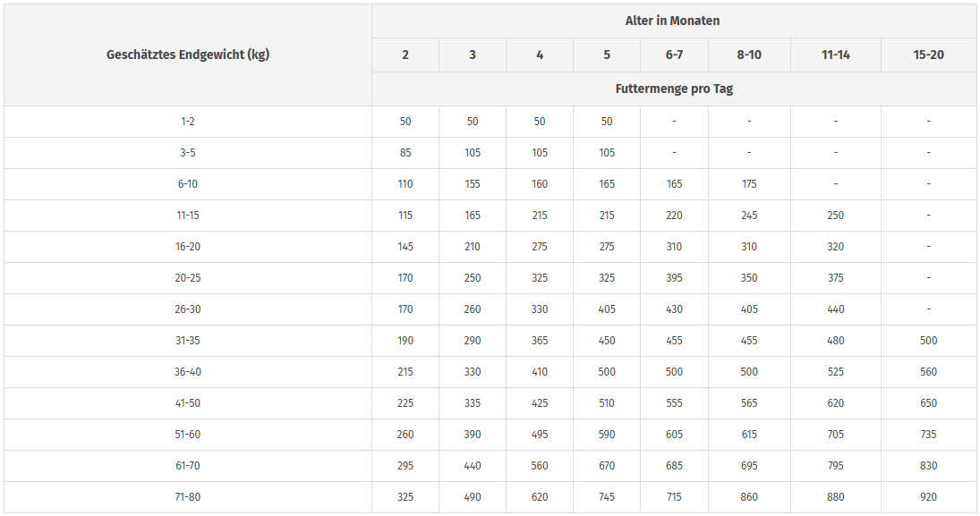This screenshot has width=980, height=516.
Task: Click the 745 feeding amount cell
Action: (607, 497)
